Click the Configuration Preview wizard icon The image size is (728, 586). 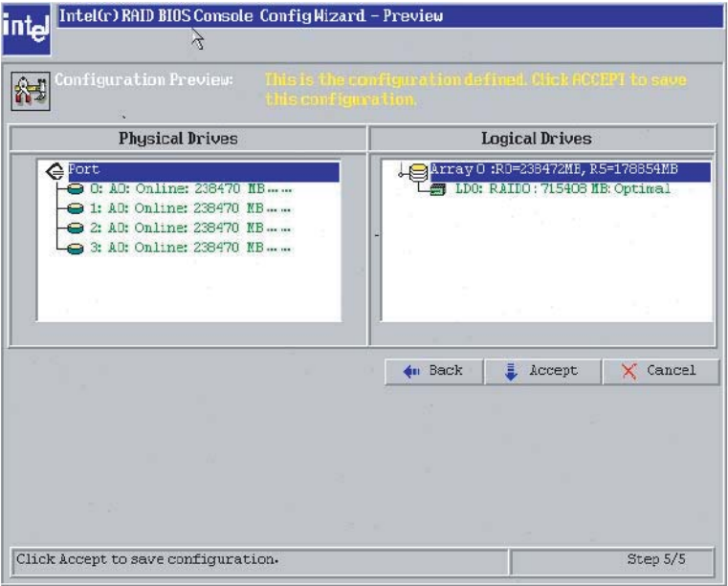(31, 91)
